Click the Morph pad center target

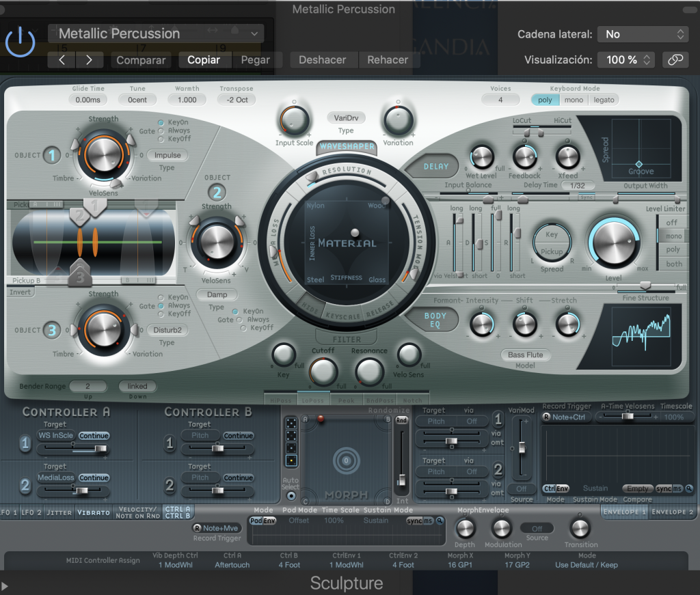pyautogui.click(x=346, y=460)
